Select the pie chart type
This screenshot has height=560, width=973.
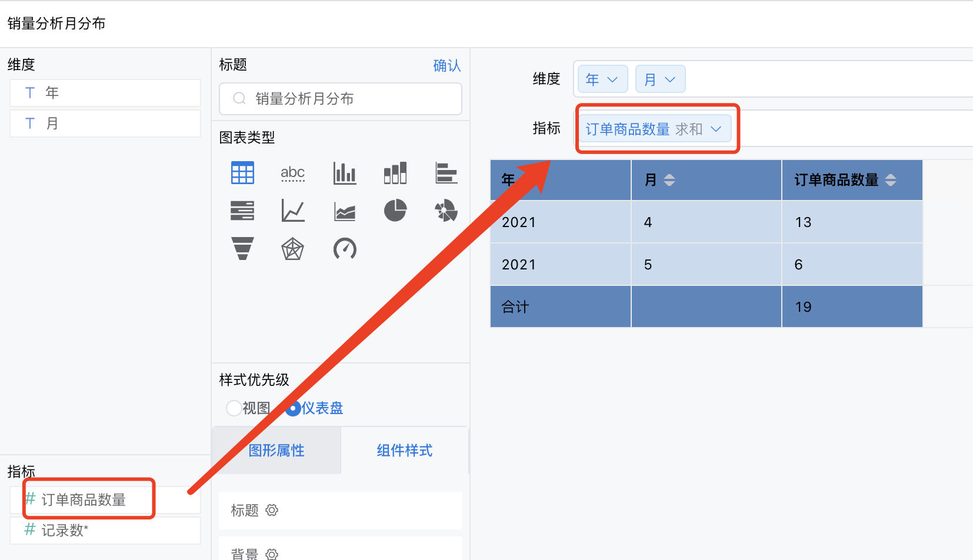pyautogui.click(x=395, y=210)
